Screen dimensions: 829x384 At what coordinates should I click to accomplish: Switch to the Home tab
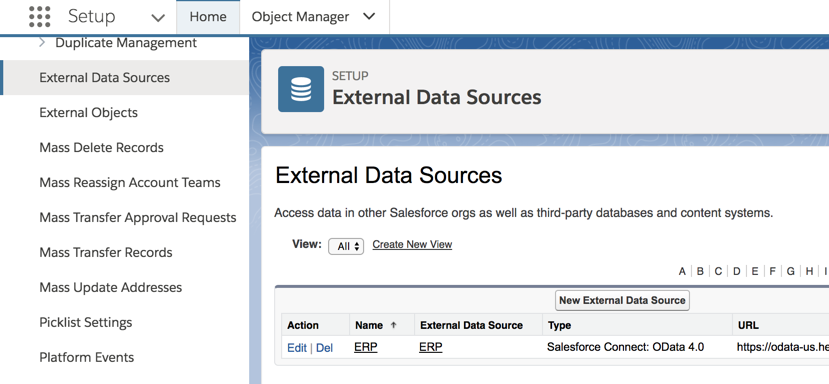[208, 17]
